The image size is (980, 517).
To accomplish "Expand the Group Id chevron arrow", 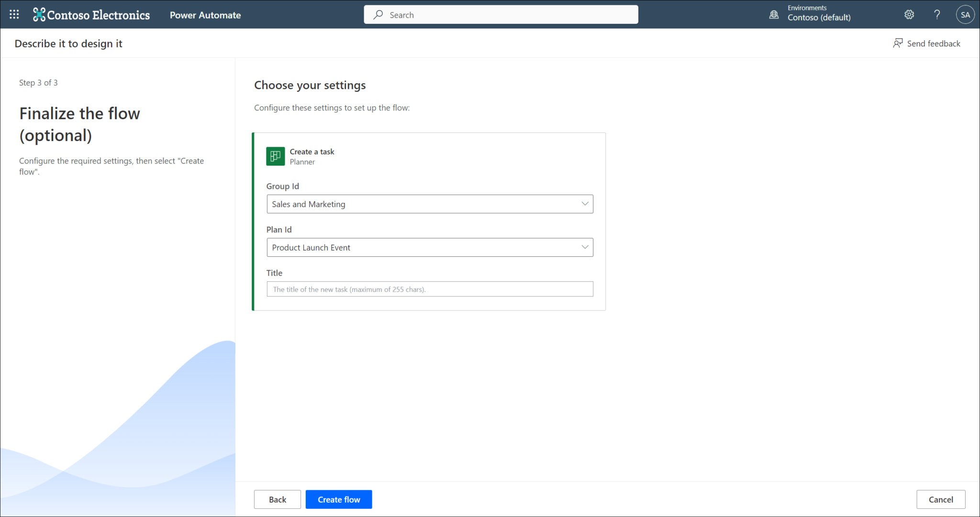I will [x=585, y=204].
